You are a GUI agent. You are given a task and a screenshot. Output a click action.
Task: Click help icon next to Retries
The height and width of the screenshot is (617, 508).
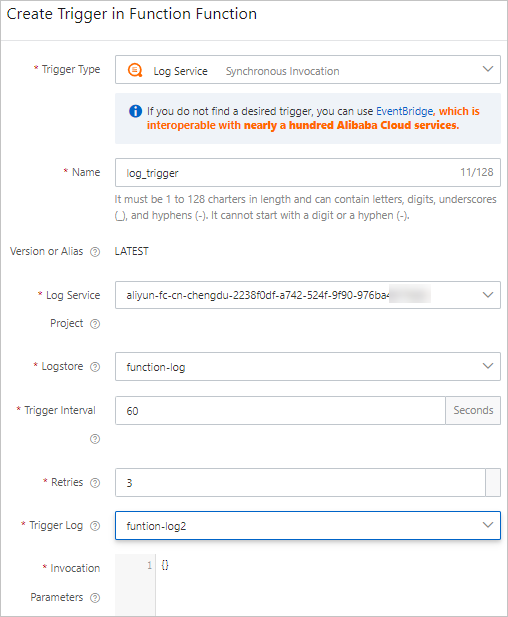pos(95,483)
